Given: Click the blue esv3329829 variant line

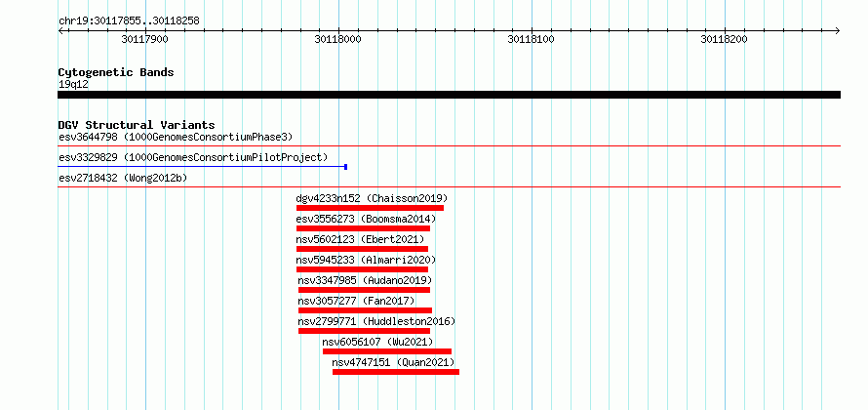Looking at the screenshot, I should (201, 166).
